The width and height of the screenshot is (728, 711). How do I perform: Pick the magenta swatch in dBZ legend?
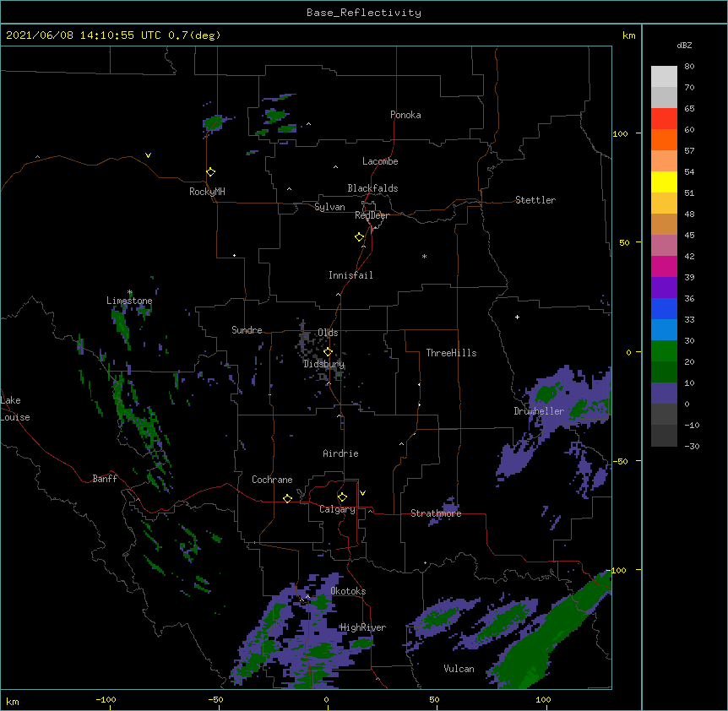[x=664, y=266]
